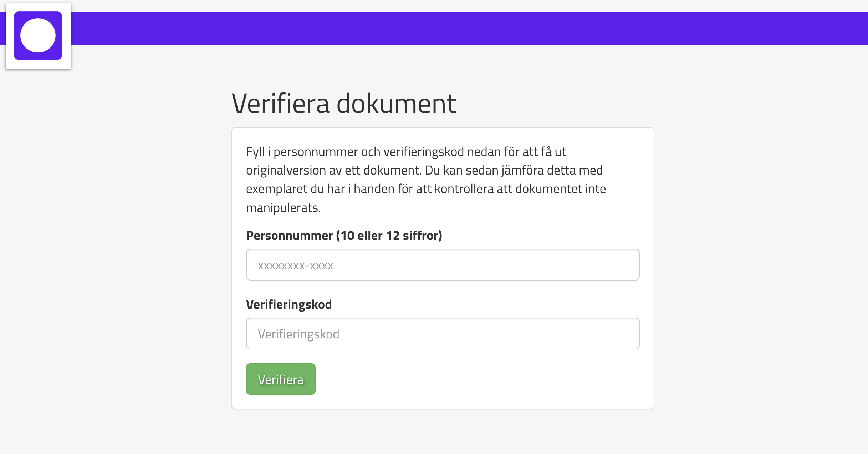
Task: Click the word "exemplaret" in the description
Action: pos(276,189)
